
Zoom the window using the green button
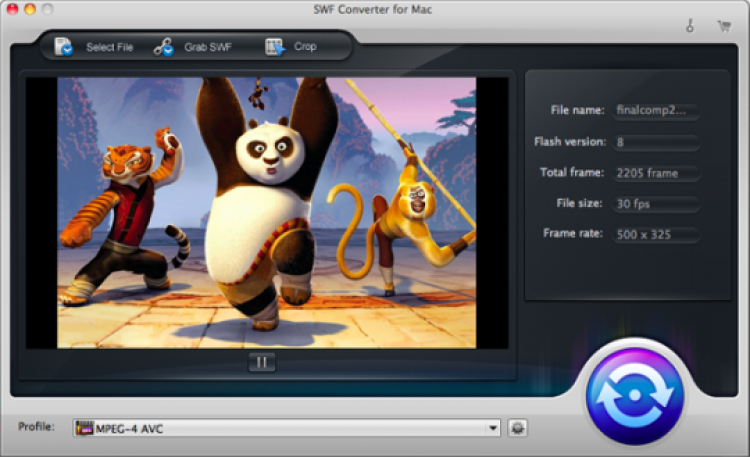click(48, 9)
